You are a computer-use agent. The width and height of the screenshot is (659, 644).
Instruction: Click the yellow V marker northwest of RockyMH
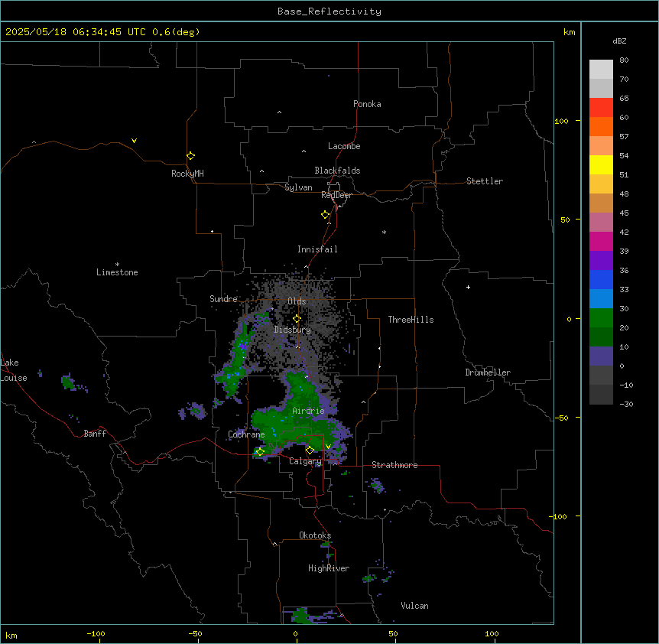coord(134,141)
